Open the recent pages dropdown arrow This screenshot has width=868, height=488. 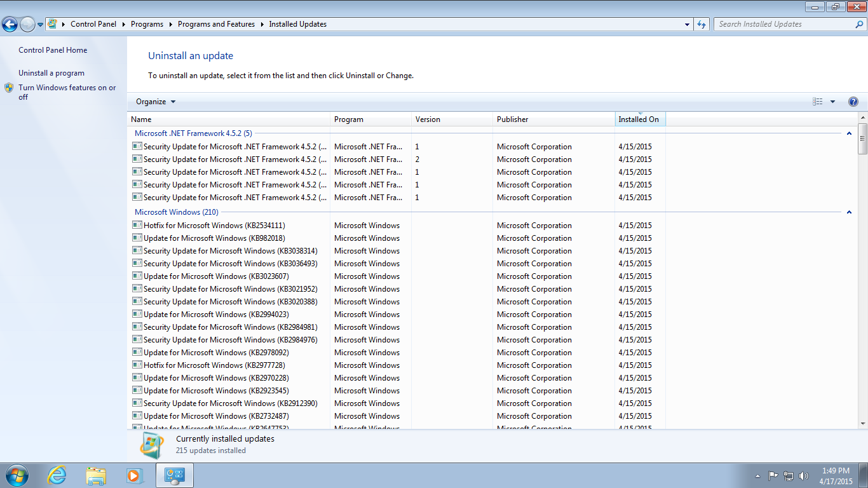pyautogui.click(x=41, y=25)
